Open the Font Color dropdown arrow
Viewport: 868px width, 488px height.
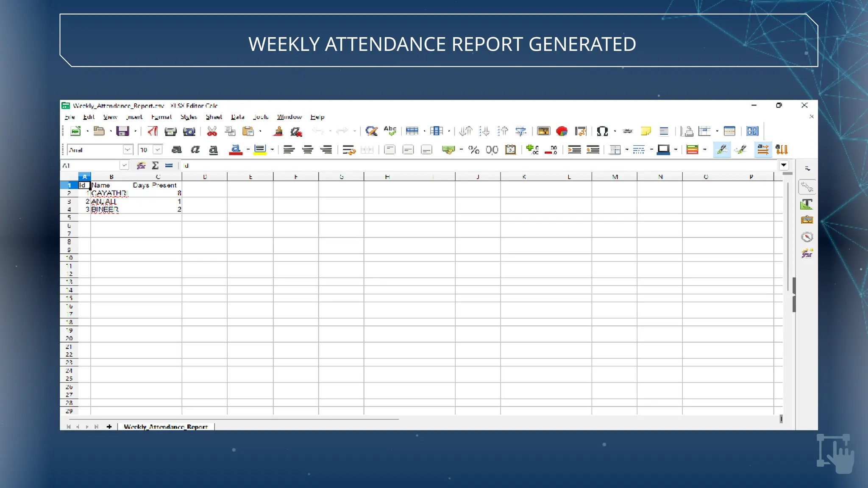(x=248, y=150)
